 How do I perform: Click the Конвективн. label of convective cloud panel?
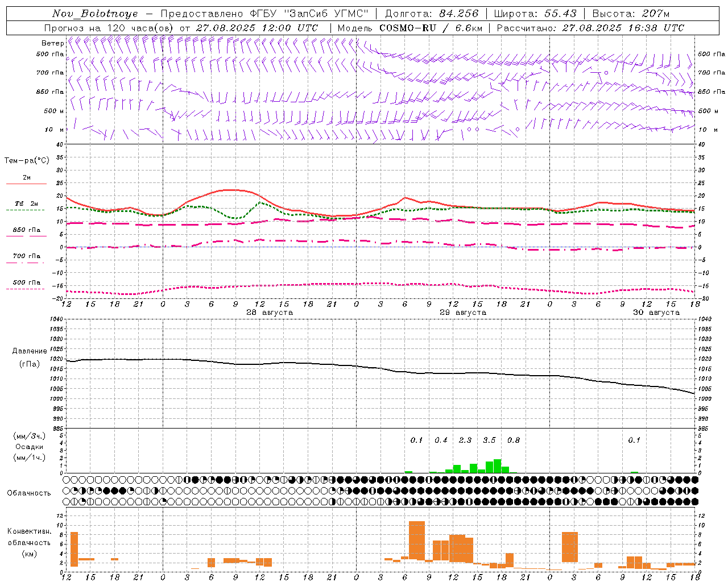point(30,531)
